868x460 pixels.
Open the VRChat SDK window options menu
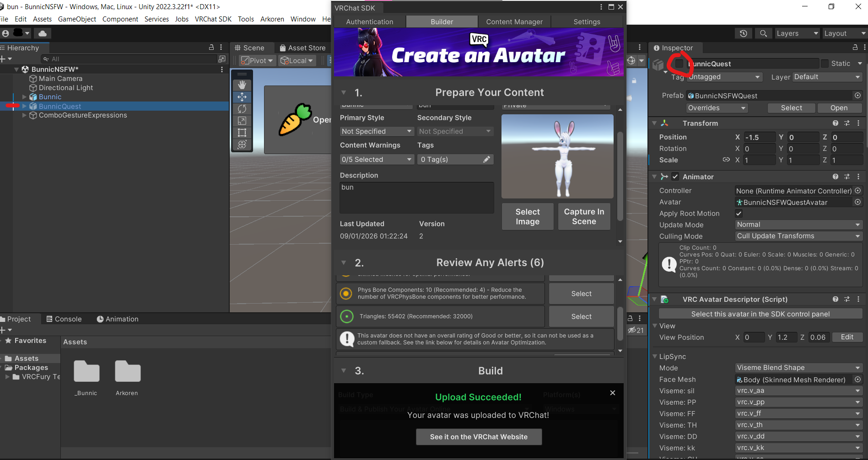point(601,7)
